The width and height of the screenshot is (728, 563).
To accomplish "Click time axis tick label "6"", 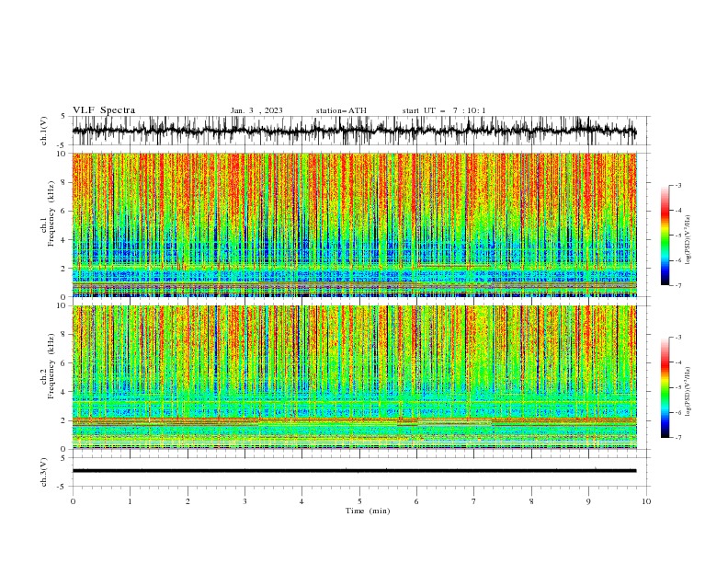I will pos(416,501).
